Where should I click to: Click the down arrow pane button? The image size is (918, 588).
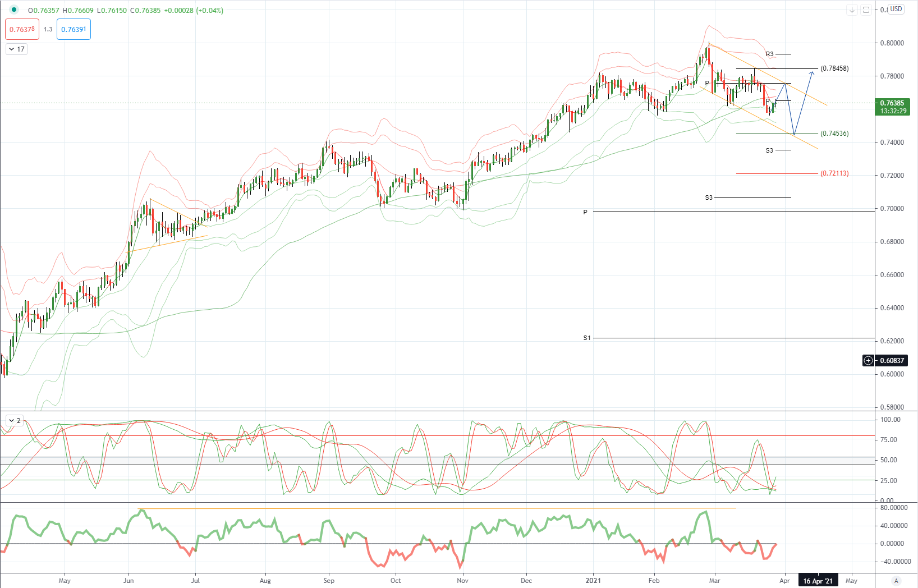[852, 10]
